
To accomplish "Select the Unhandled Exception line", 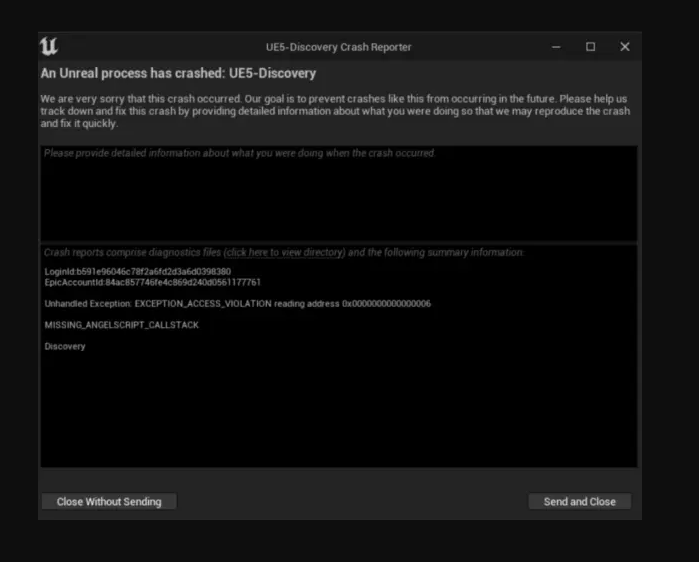I will (238, 304).
